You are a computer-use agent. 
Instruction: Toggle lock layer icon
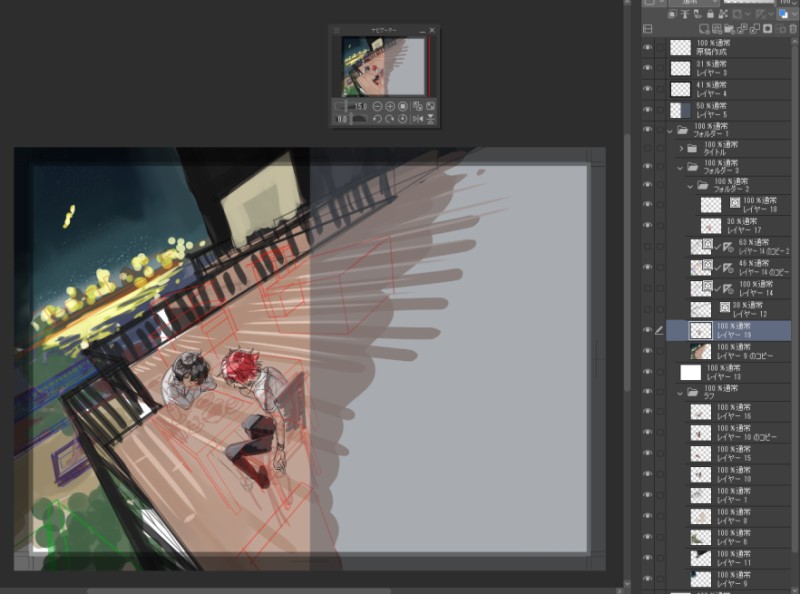(x=710, y=14)
